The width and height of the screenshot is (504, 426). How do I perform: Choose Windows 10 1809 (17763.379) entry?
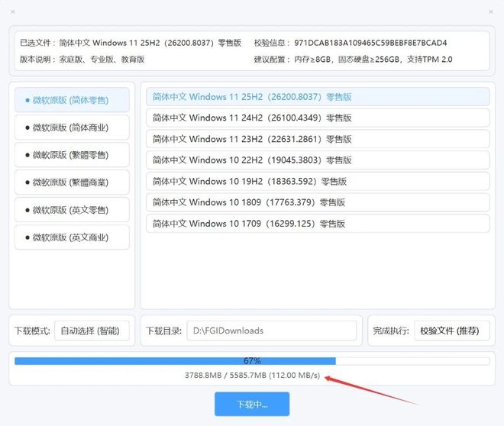(x=317, y=202)
